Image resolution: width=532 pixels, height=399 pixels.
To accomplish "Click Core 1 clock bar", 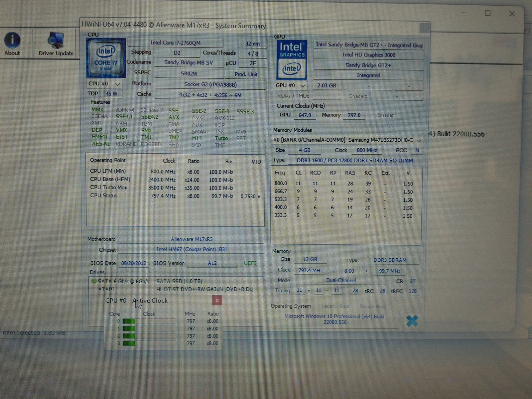I will 149,329.
